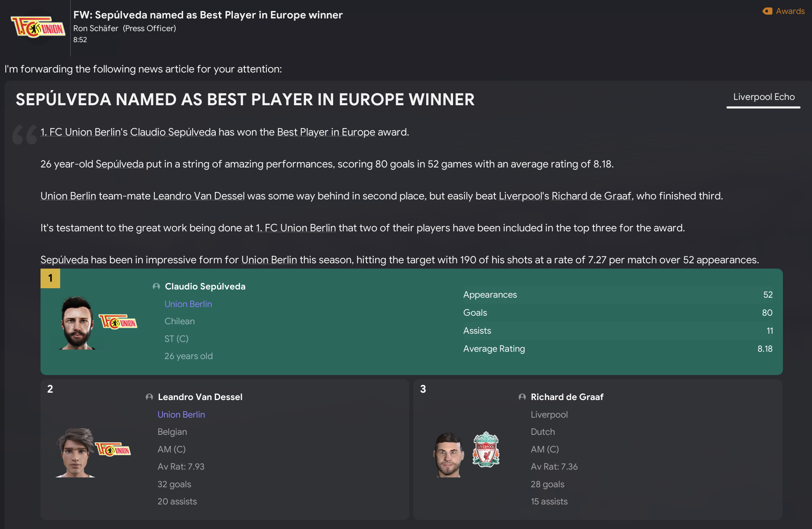Click the gold rank 1 badge
Viewport: 812px width, 529px height.
coord(50,278)
